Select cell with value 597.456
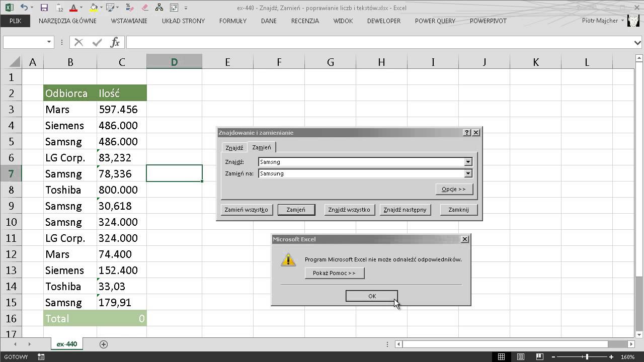 click(x=122, y=110)
